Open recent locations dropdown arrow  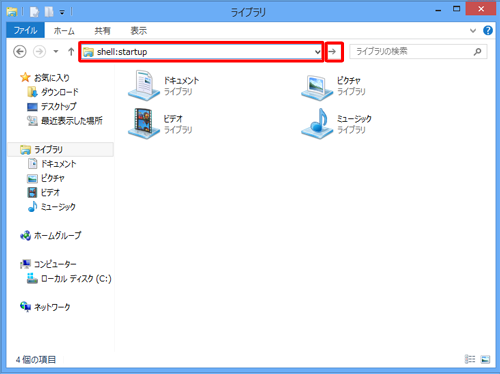coord(56,52)
